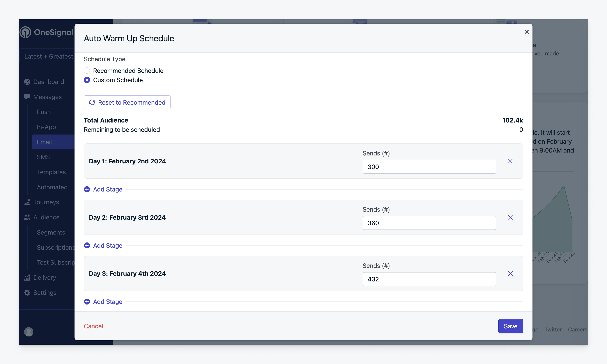Click the Messages navigation icon

point(28,97)
